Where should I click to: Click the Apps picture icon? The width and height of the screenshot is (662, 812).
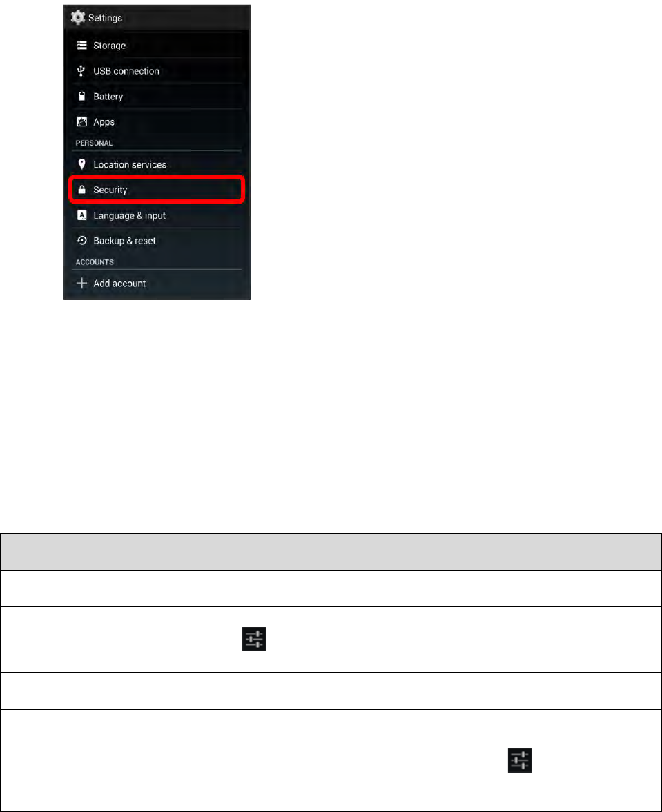(x=82, y=121)
